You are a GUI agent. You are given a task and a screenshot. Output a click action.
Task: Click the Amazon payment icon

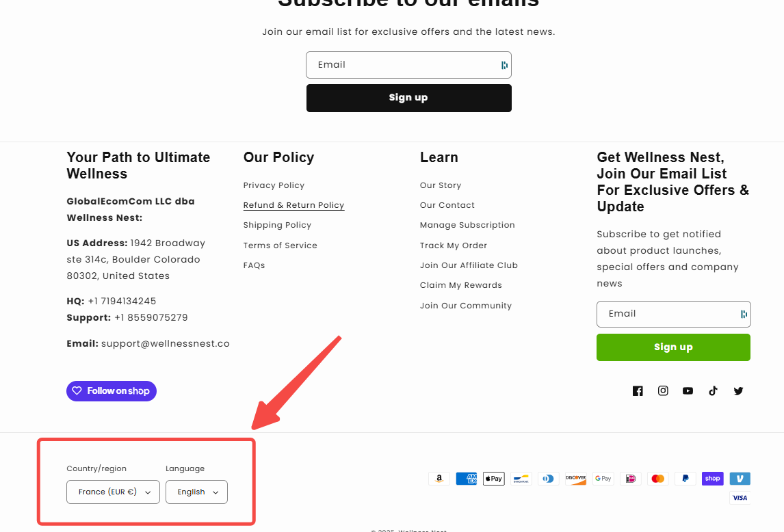tap(439, 479)
